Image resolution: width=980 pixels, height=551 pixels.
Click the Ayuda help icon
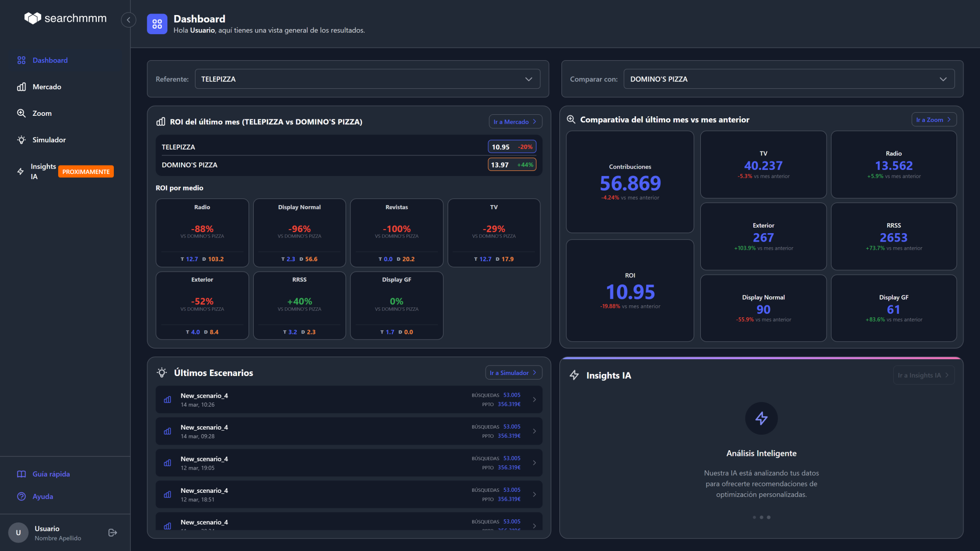click(22, 496)
